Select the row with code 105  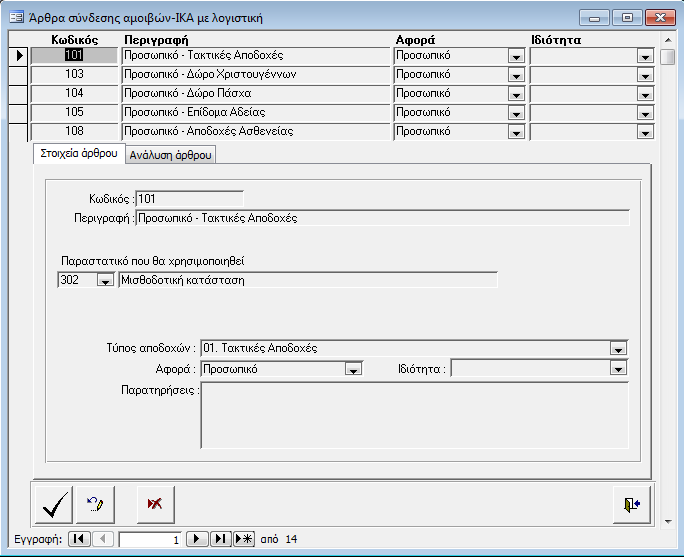point(74,112)
